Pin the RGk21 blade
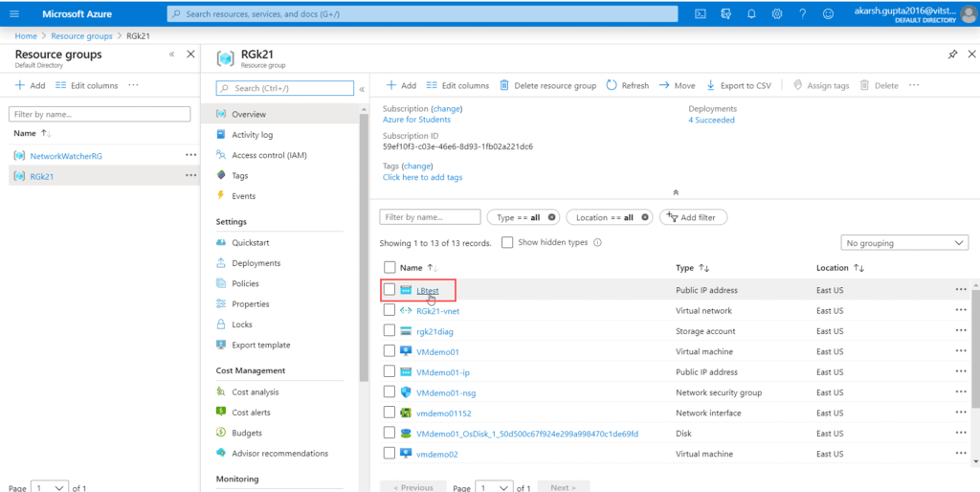 951,55
